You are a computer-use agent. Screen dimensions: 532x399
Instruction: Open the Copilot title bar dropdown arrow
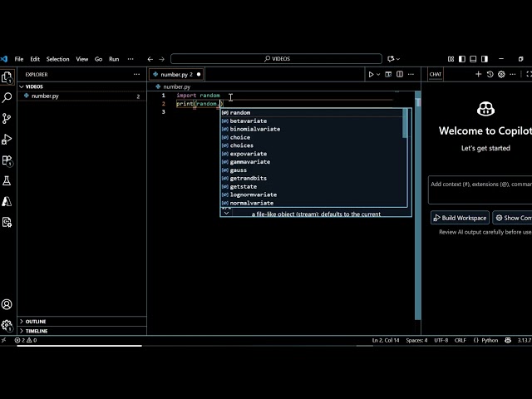click(x=398, y=59)
